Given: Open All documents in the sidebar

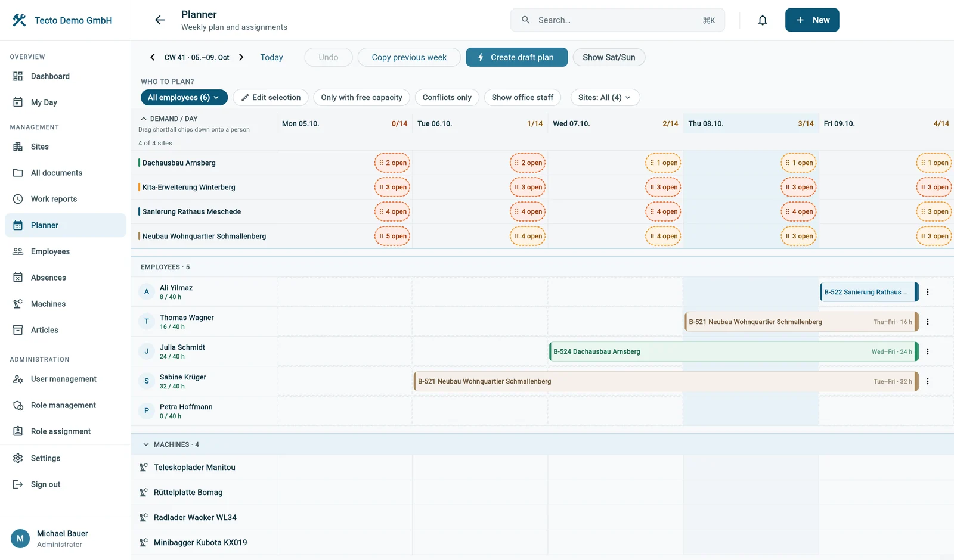Looking at the screenshot, I should (66, 173).
